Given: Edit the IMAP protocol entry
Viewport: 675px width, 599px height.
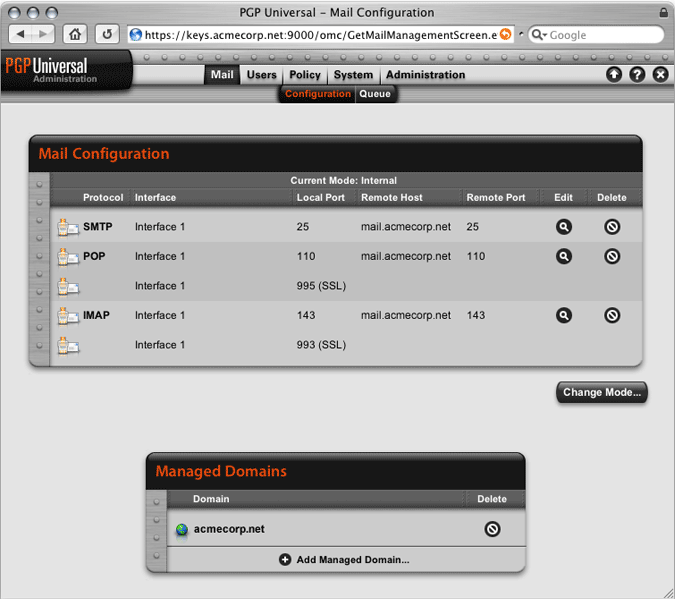Looking at the screenshot, I should [564, 315].
